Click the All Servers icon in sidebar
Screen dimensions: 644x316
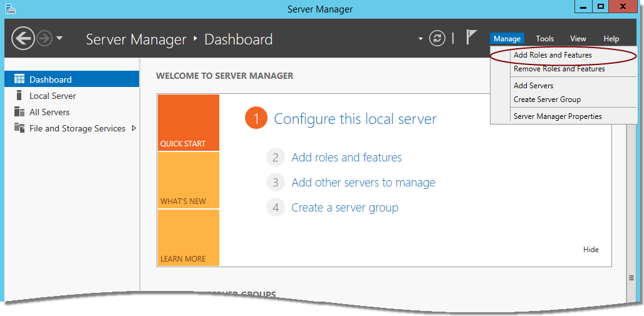click(x=19, y=111)
